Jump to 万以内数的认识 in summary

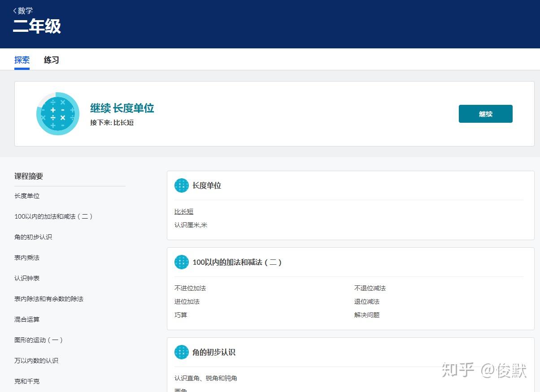point(36,361)
